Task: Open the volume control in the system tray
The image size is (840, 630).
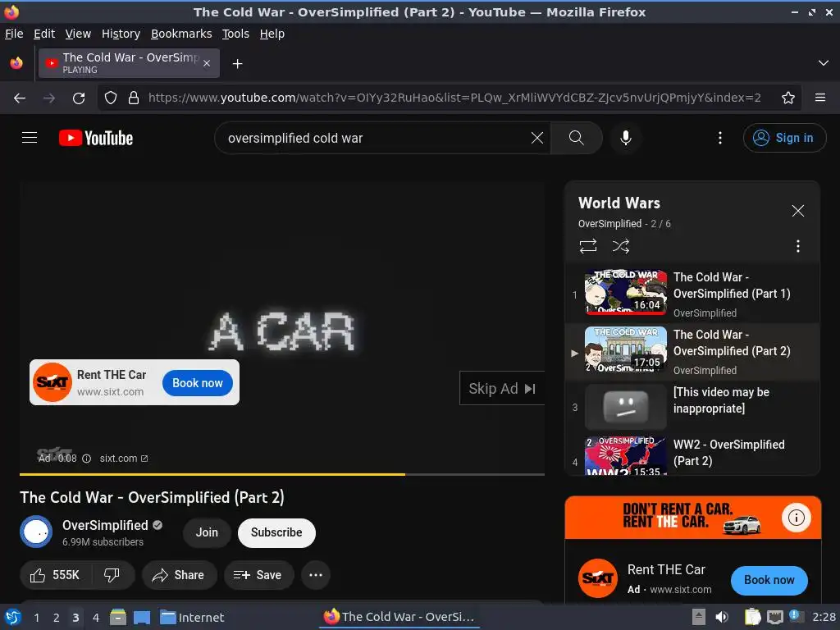Action: (x=722, y=617)
